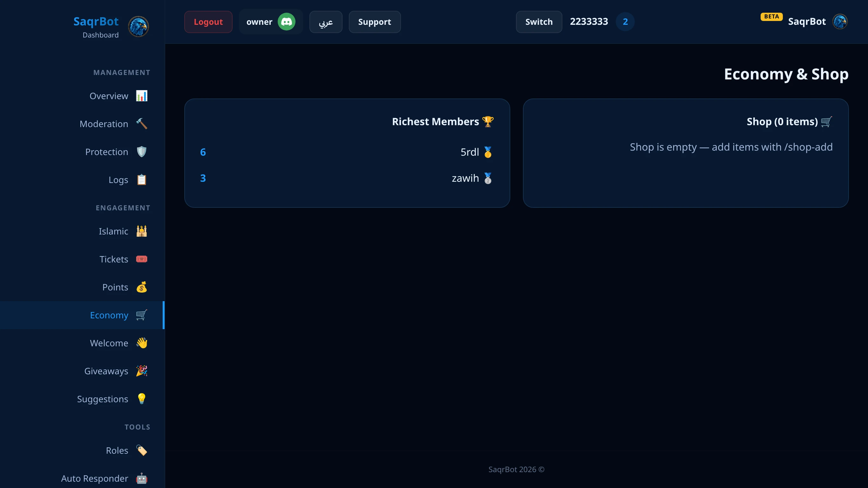This screenshot has height=488, width=868.
Task: Open the Overview page
Action: click(x=82, y=96)
